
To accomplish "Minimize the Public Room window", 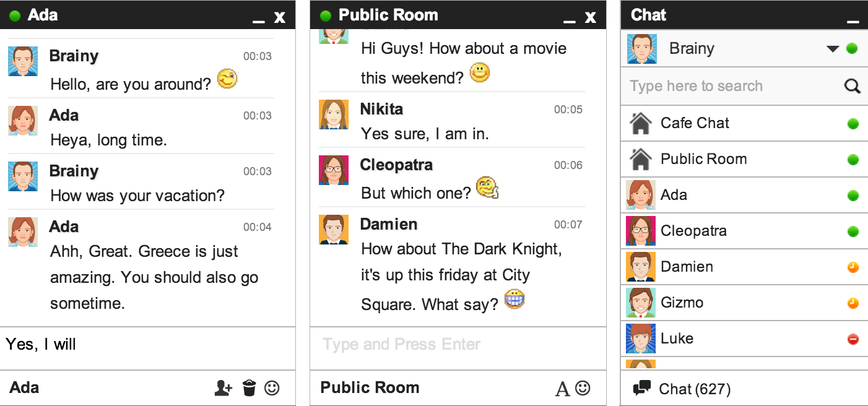I will tap(569, 22).
